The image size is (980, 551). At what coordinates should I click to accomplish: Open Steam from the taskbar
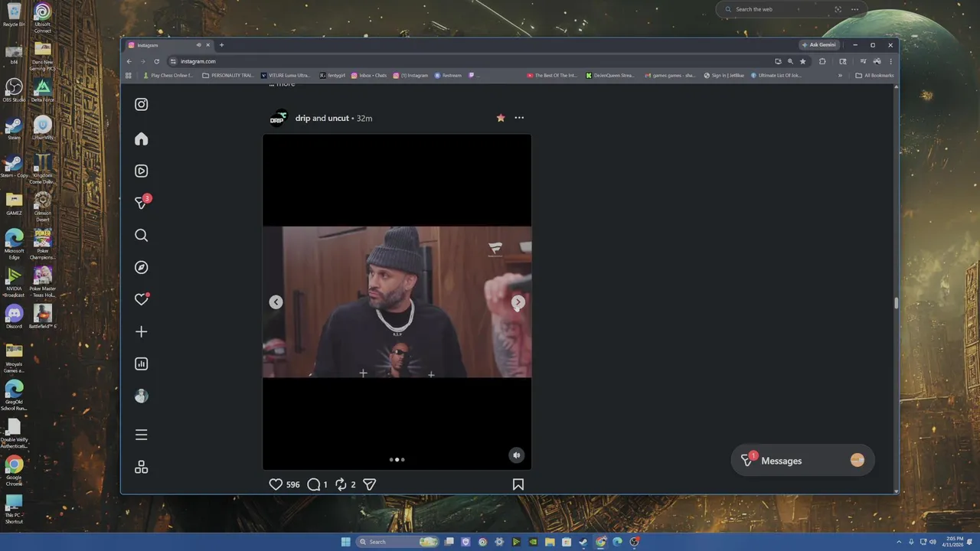tap(583, 542)
